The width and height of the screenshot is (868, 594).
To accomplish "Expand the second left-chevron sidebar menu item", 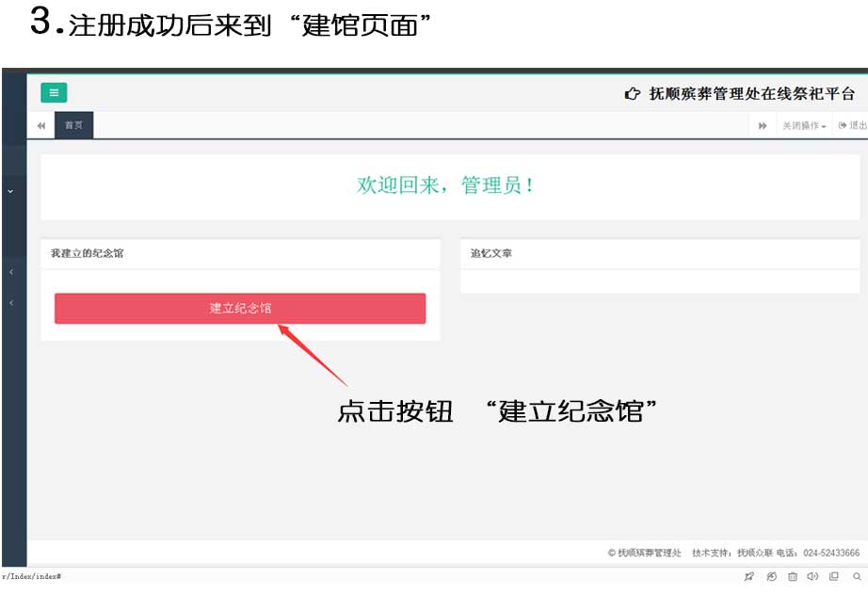I will click(10, 303).
